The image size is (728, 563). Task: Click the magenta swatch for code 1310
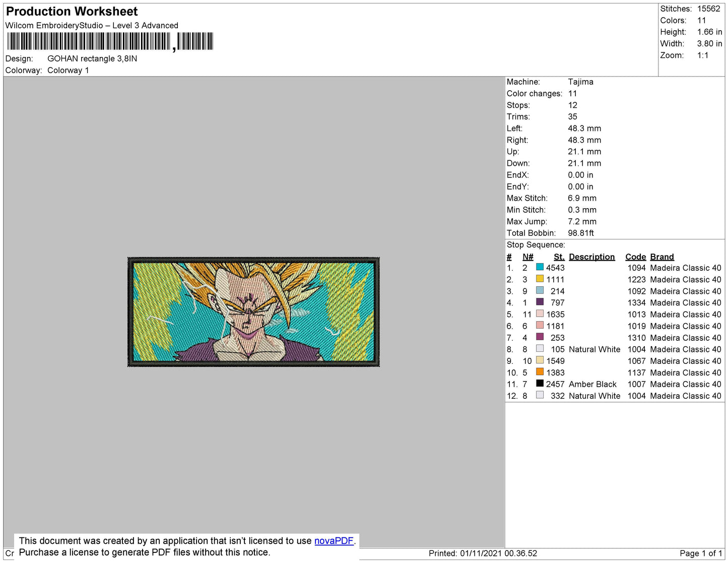coord(540,338)
